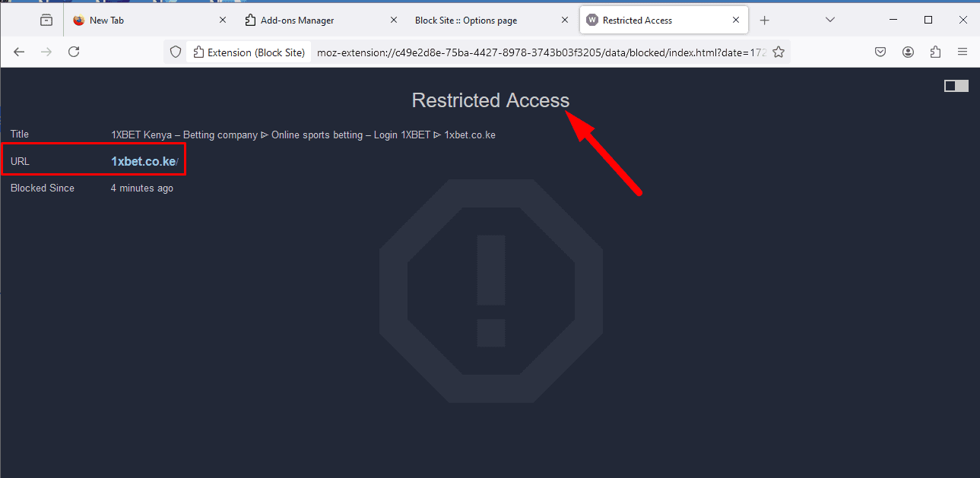This screenshot has width=980, height=478.
Task: Select the Restricted Access tab
Action: (x=664, y=21)
